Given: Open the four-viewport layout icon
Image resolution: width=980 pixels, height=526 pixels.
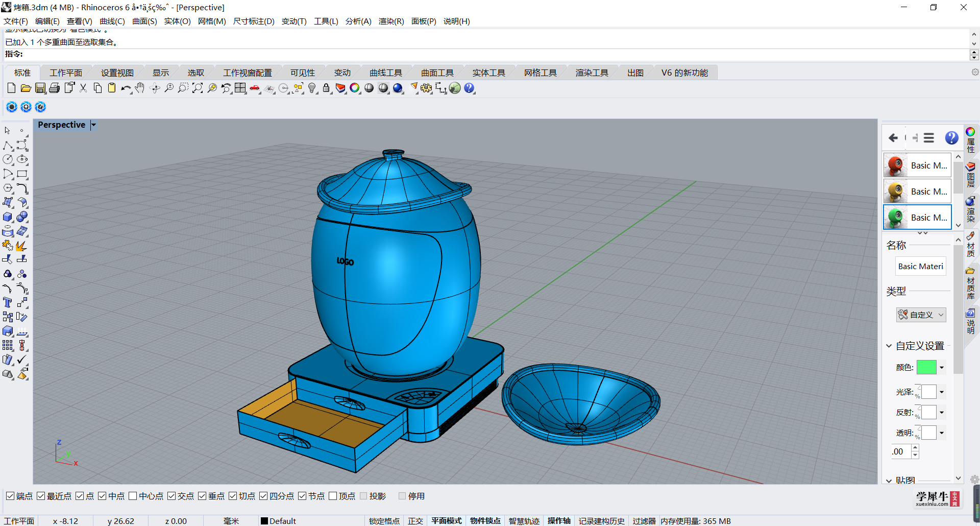Looking at the screenshot, I should (240, 88).
